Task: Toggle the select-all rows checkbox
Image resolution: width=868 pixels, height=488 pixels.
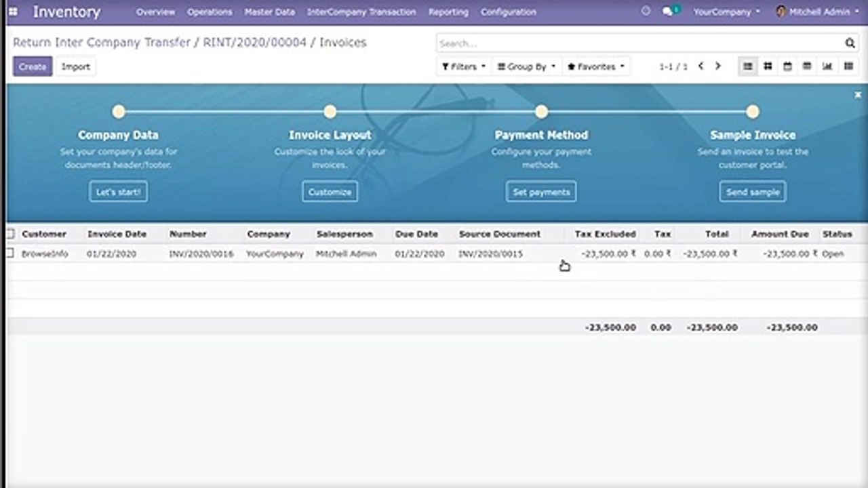Action: 10,234
